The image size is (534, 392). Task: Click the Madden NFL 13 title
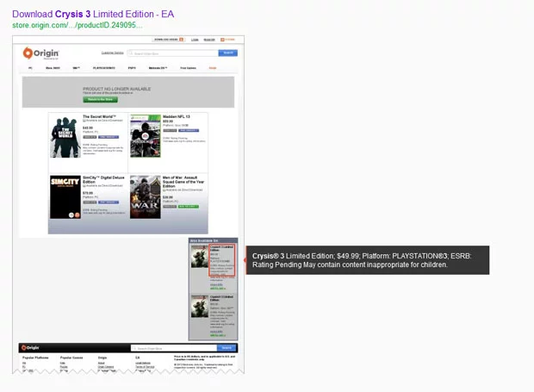[x=177, y=116]
